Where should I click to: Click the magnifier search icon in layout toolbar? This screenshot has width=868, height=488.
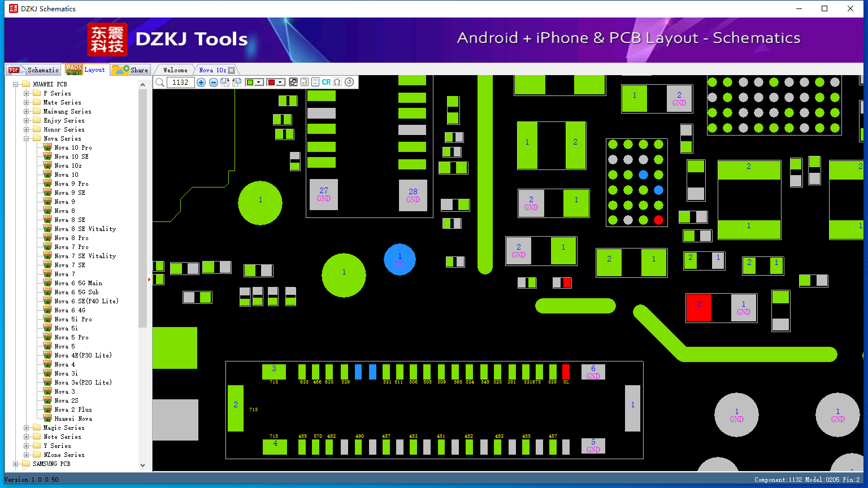(x=160, y=82)
